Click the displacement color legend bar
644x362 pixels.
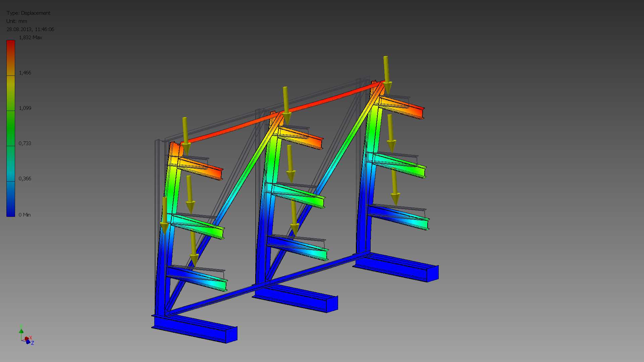[x=11, y=128]
